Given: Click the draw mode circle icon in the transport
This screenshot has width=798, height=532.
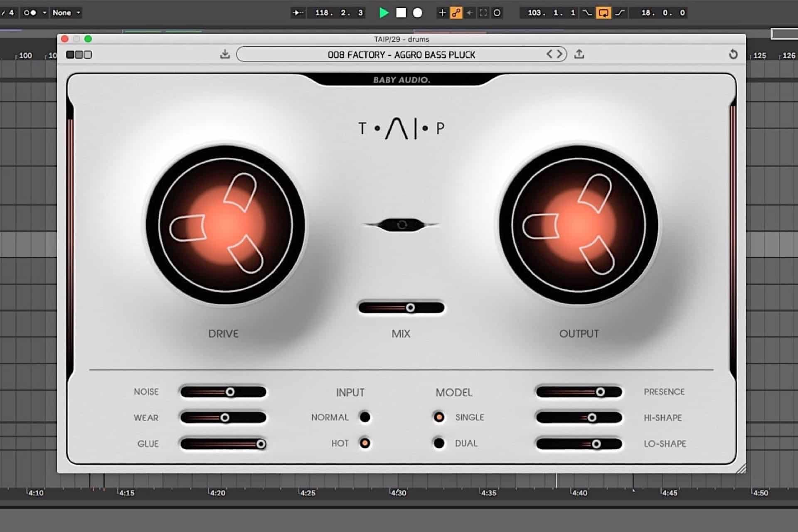Looking at the screenshot, I should (x=497, y=13).
